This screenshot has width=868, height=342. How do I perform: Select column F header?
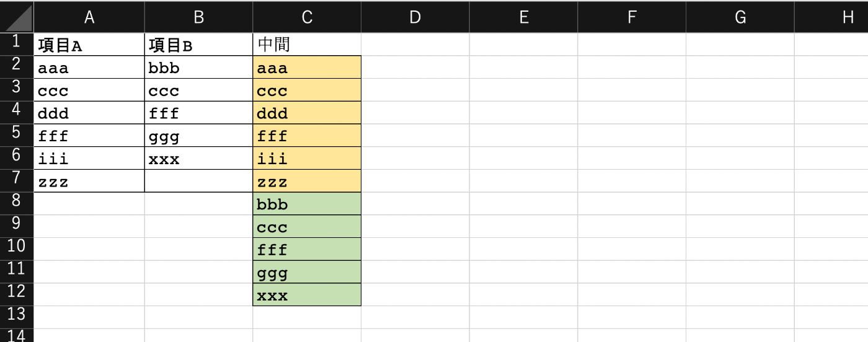point(632,17)
